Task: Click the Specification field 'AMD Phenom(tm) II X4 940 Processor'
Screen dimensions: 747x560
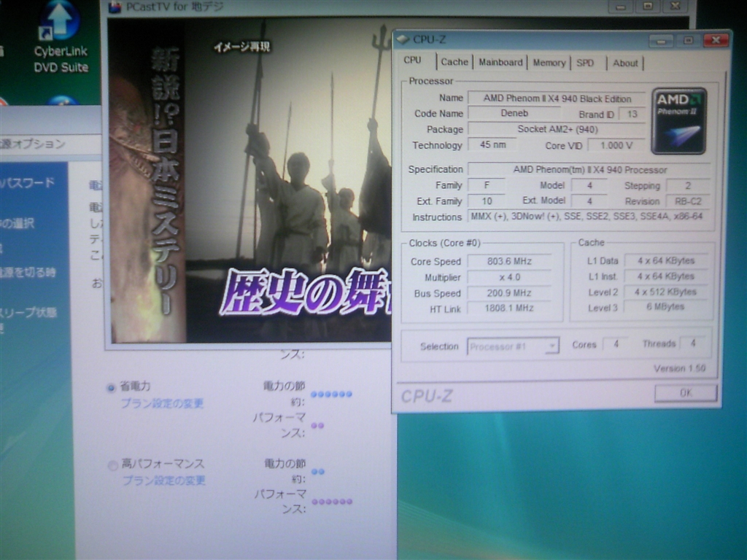Action: click(x=589, y=169)
